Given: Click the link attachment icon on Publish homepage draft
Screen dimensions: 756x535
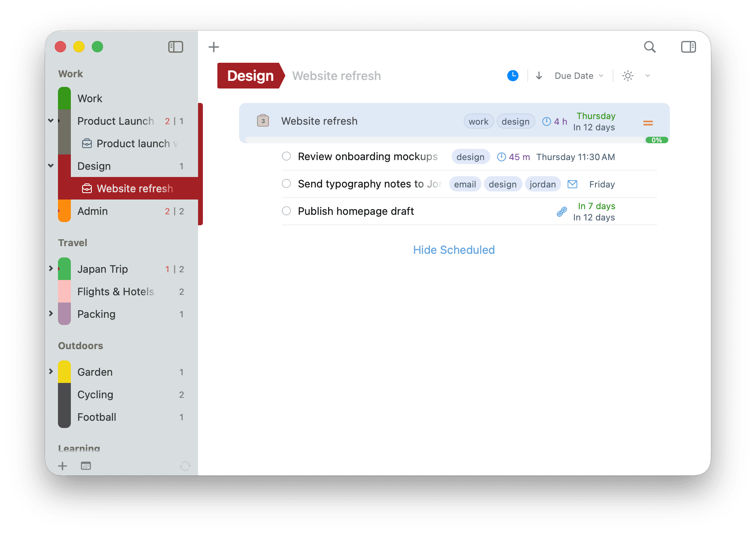Looking at the screenshot, I should tap(562, 212).
